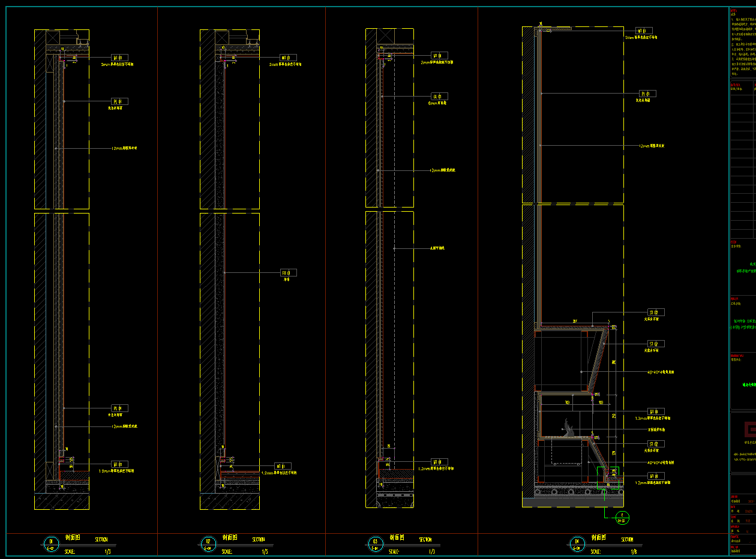Click section 03's upper "MT 01" tag
The height and width of the screenshot is (559, 756).
click(440, 56)
